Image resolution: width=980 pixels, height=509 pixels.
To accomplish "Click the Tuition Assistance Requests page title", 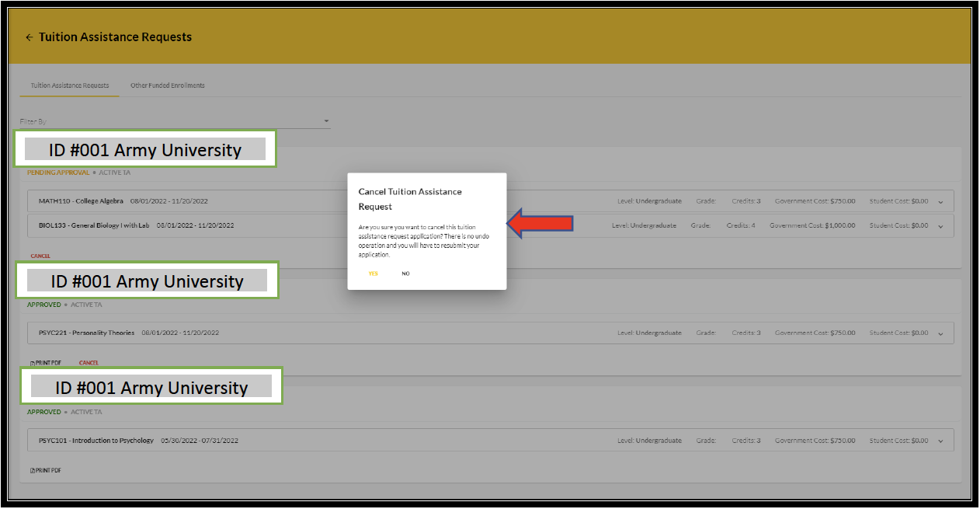I will 115,37.
